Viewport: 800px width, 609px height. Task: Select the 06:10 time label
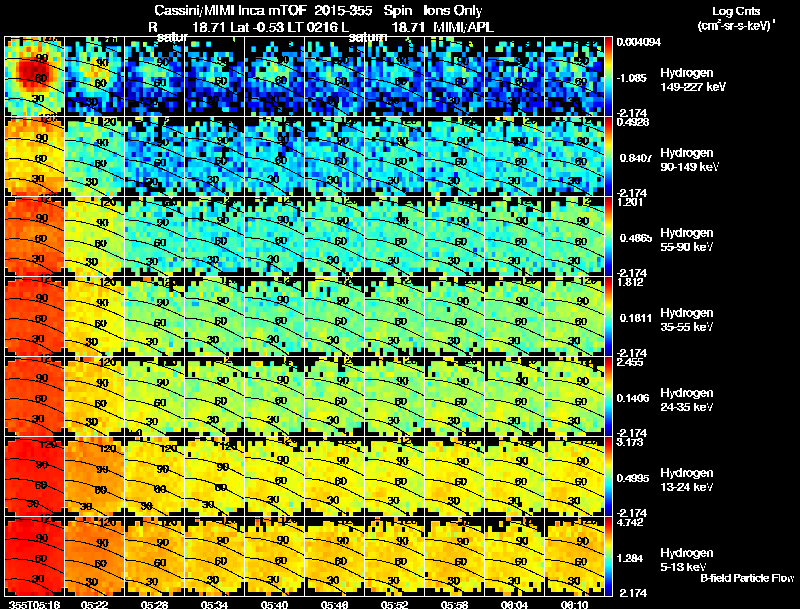point(574,604)
